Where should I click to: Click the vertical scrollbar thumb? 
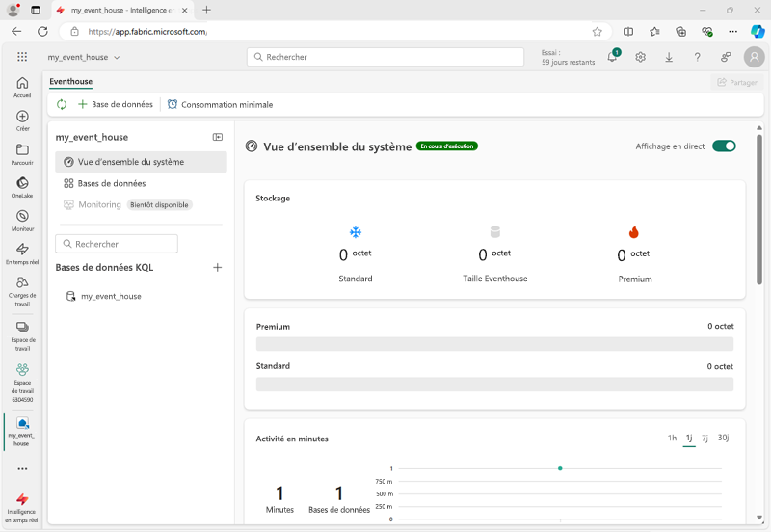(x=759, y=209)
